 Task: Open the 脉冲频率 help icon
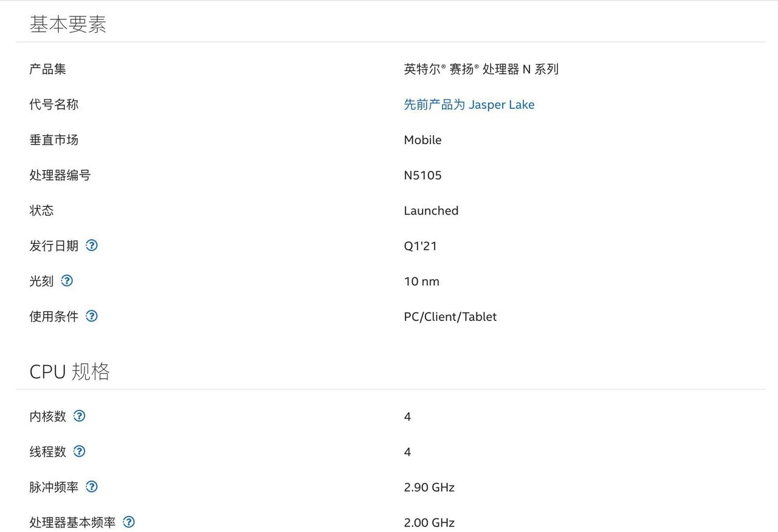(92, 486)
